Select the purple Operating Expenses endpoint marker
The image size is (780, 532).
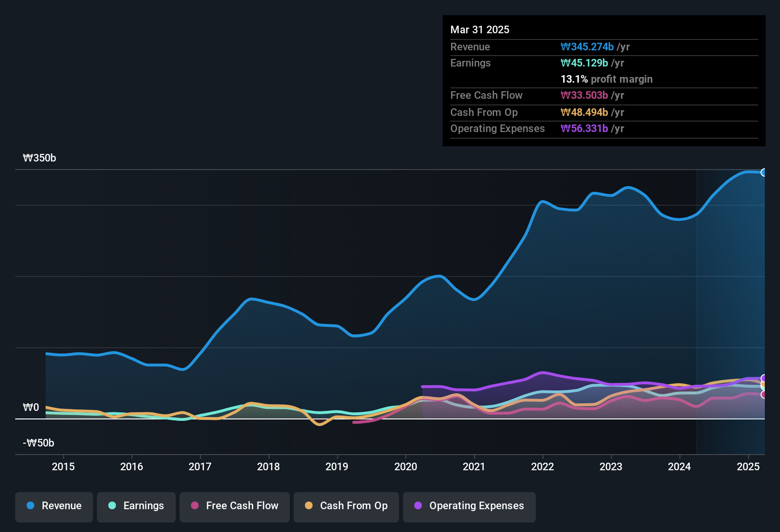(764, 378)
